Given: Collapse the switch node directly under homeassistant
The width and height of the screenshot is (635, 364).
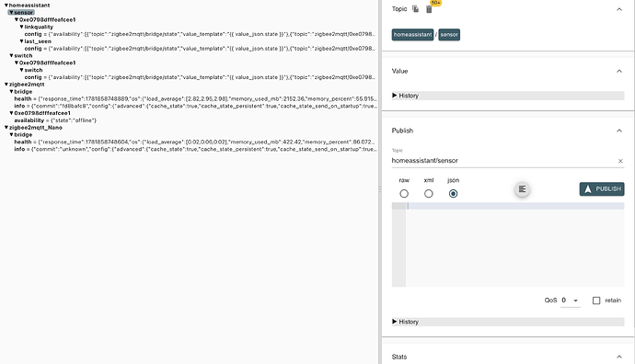Looking at the screenshot, I should (11, 55).
